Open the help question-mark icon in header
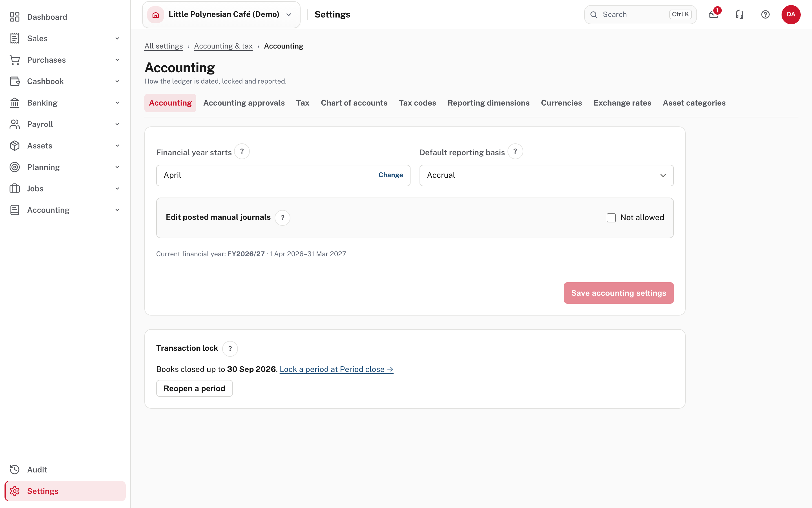The image size is (812, 508). click(x=765, y=14)
